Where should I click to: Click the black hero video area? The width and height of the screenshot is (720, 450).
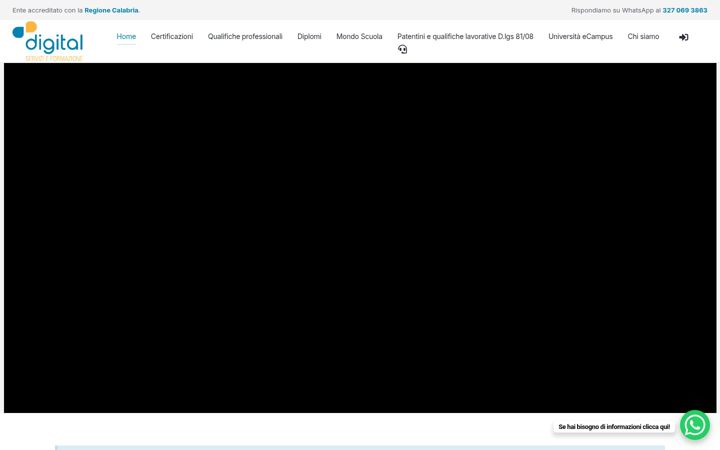pos(360,238)
